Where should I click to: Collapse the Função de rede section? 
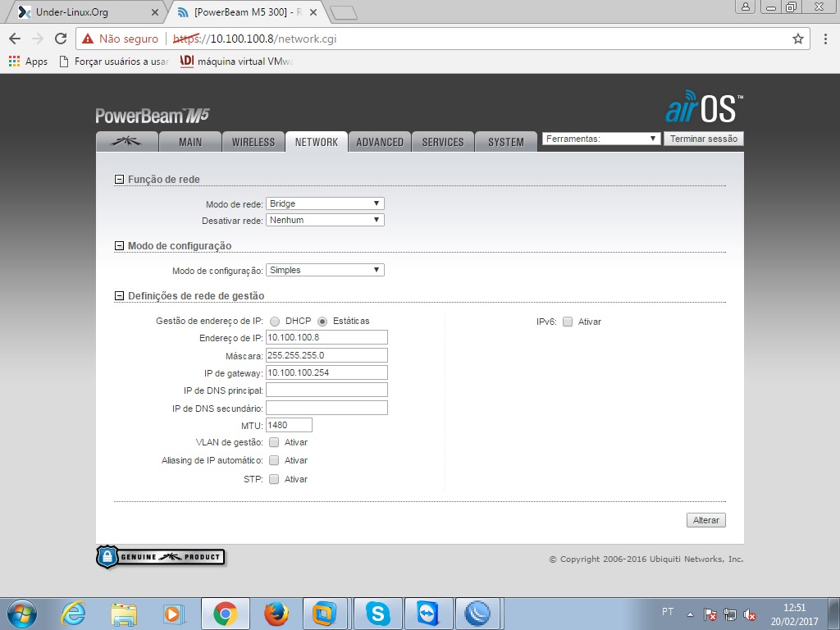click(120, 180)
